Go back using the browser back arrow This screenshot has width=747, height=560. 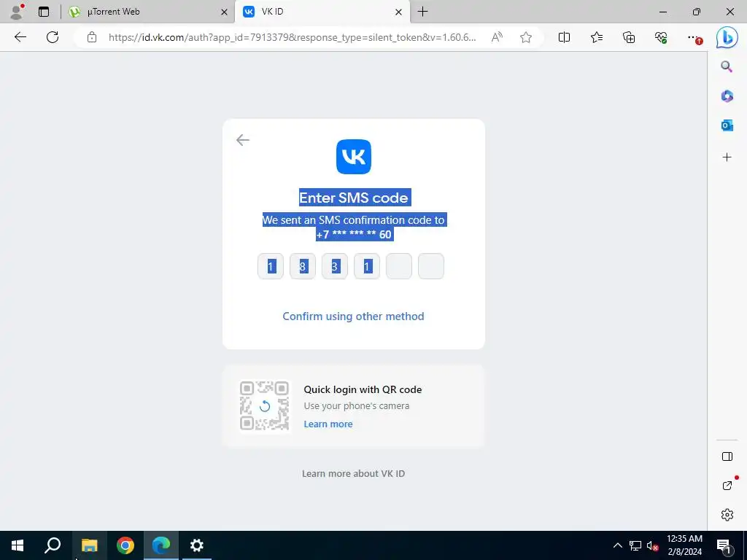pyautogui.click(x=20, y=37)
